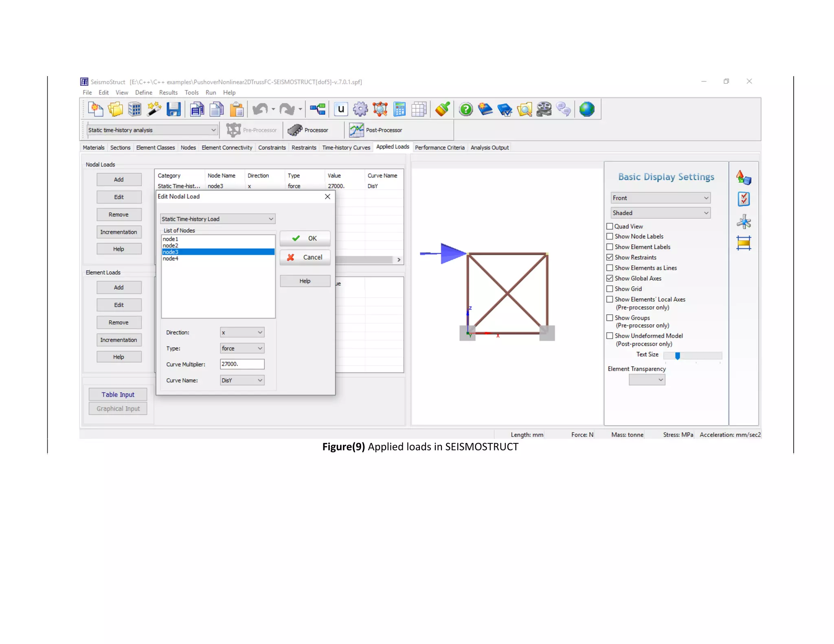Enable Show Node Labels checkbox

(610, 237)
